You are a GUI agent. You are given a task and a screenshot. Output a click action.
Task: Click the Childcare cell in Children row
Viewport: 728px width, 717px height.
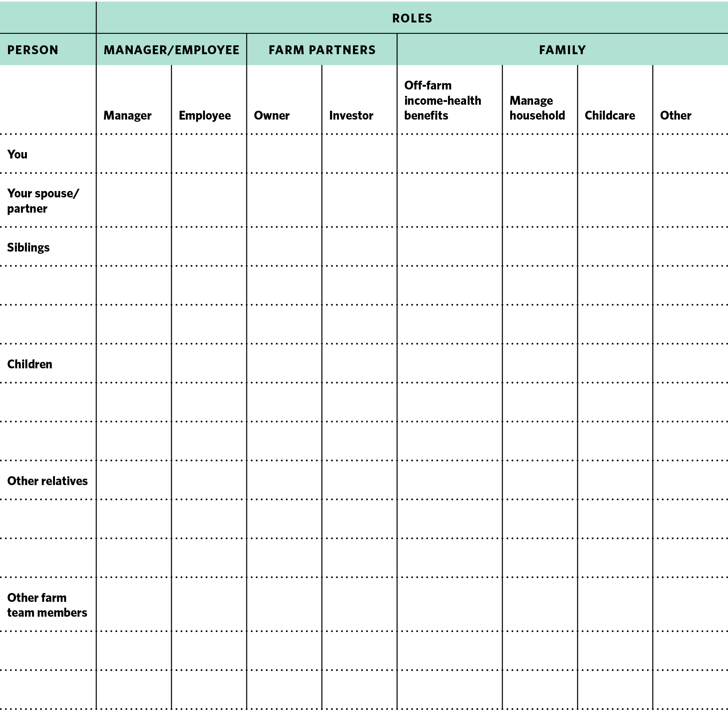[615, 364]
